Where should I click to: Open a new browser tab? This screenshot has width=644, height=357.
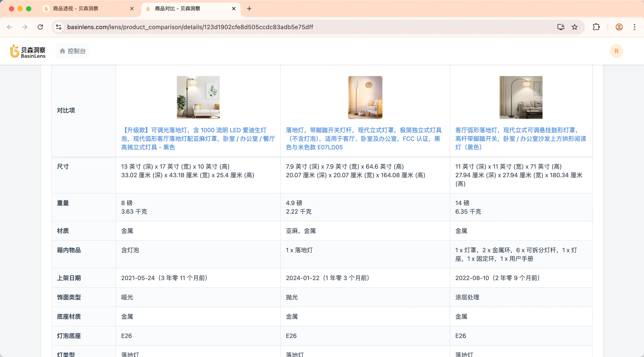click(x=249, y=9)
